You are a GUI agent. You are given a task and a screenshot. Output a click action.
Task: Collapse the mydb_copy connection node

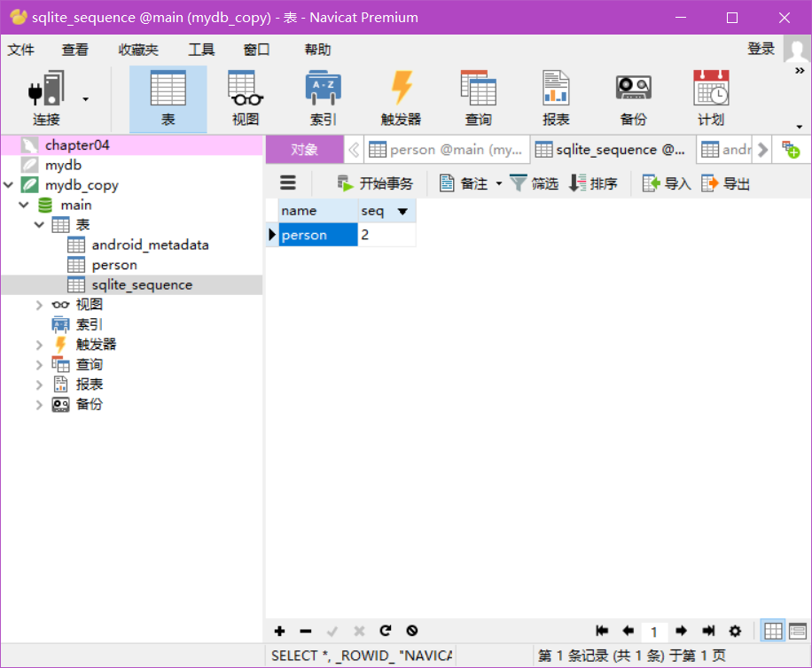click(x=8, y=185)
